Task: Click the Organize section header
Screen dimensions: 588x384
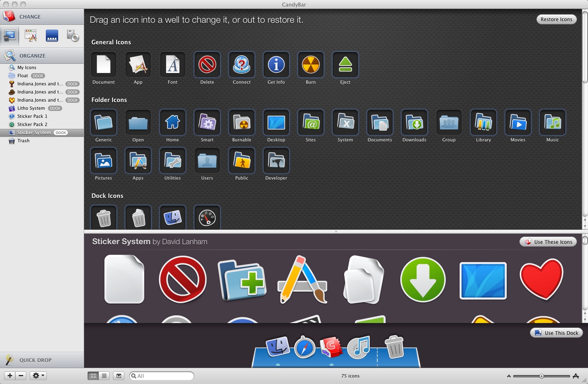Action: point(42,56)
